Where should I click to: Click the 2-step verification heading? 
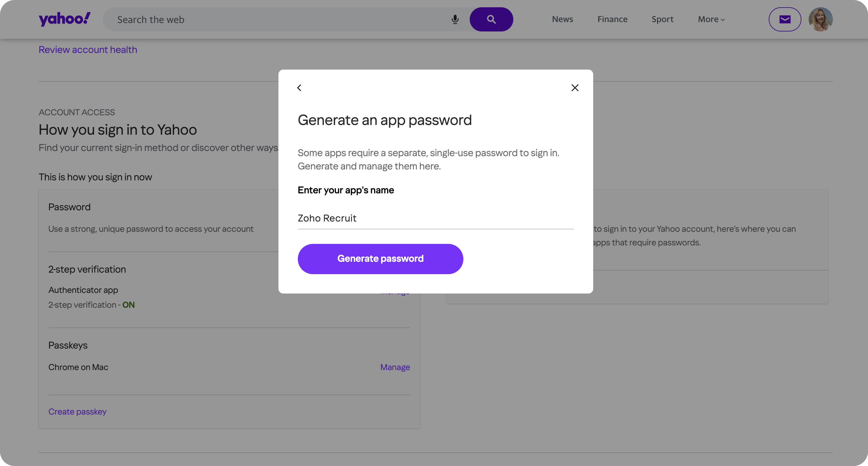[x=87, y=270]
